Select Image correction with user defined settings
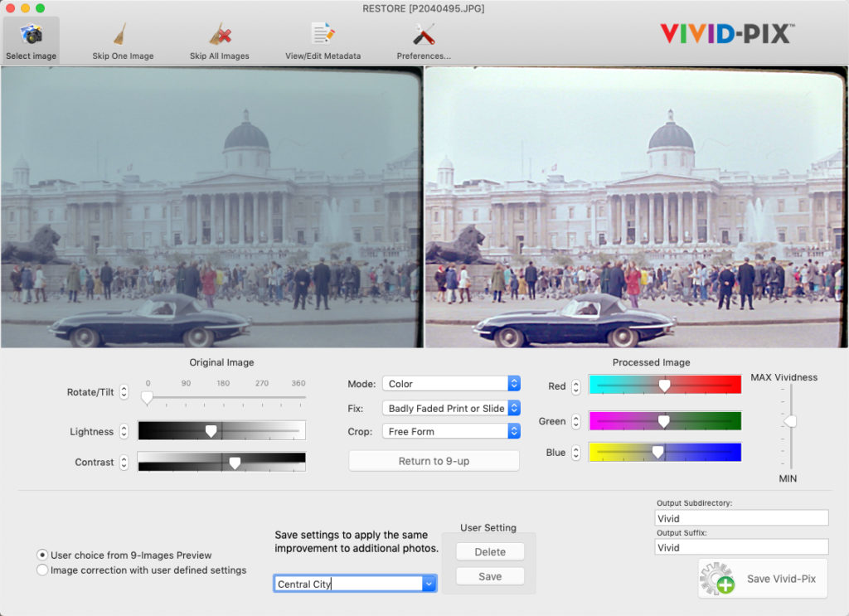The width and height of the screenshot is (849, 616). tap(42, 570)
